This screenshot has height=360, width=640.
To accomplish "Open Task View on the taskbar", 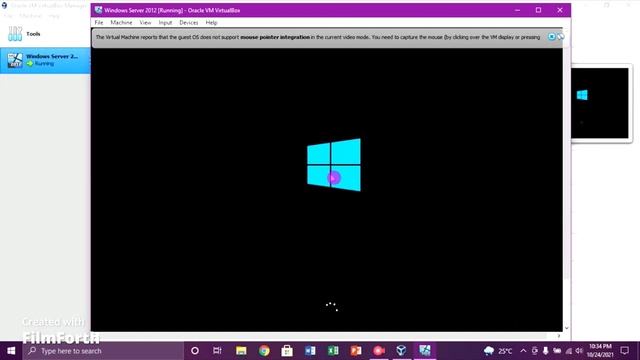I will click(217, 351).
